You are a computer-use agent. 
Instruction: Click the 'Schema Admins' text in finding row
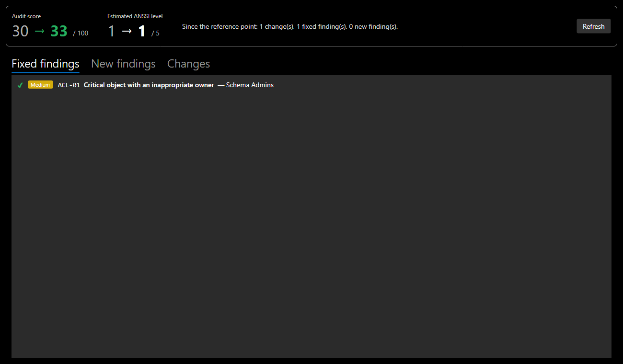click(250, 85)
